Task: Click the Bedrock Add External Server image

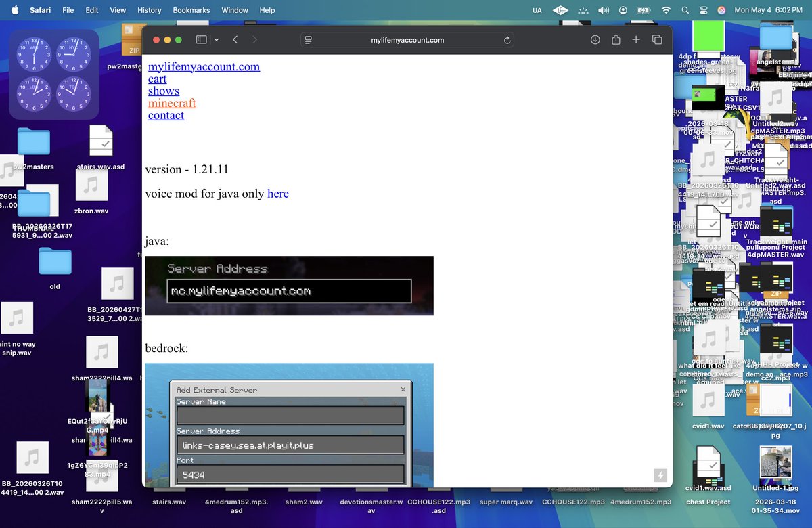Action: pyautogui.click(x=289, y=425)
